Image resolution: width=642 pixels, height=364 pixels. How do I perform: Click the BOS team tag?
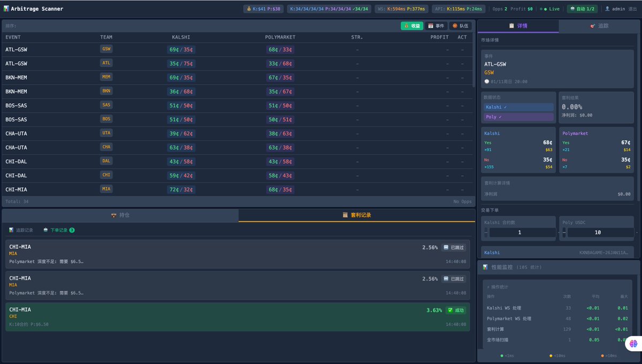click(106, 119)
